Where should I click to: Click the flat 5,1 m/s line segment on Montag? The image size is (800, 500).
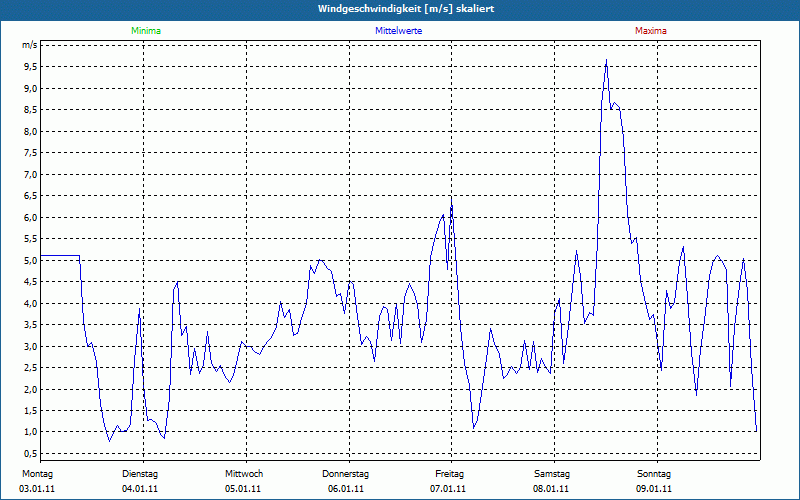[60, 255]
